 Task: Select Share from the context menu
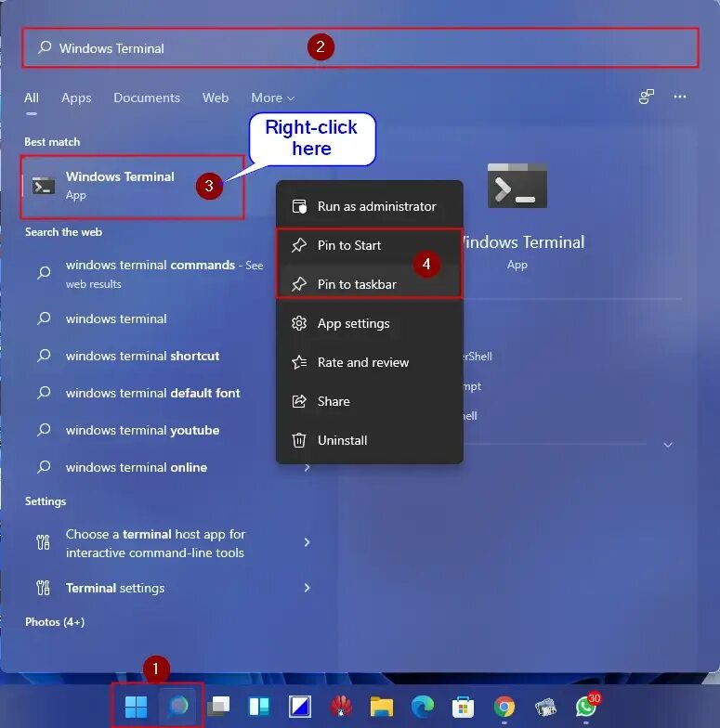(370, 401)
